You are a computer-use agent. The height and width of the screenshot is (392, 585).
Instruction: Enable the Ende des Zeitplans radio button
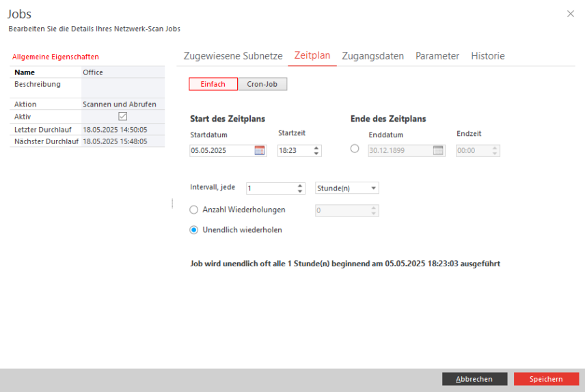pyautogui.click(x=355, y=149)
